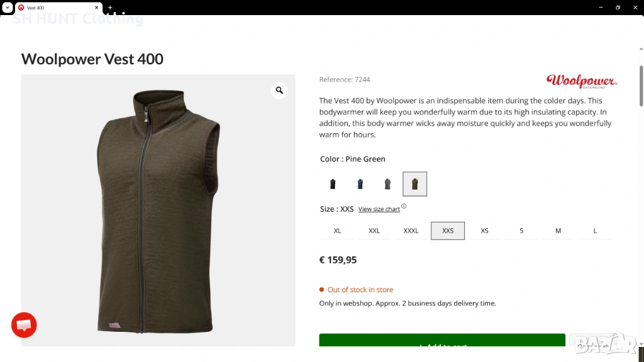Click the magnifier zoom icon on product image
This screenshot has width=644, height=362.
coord(279,90)
